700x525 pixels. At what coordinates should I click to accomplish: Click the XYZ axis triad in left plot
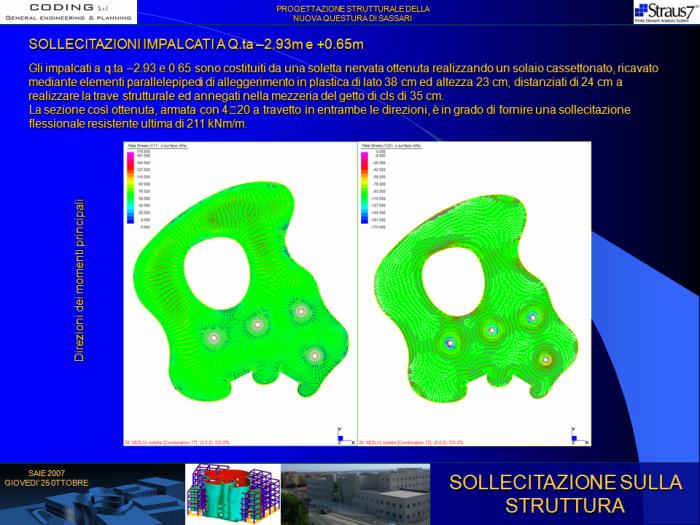tap(341, 433)
